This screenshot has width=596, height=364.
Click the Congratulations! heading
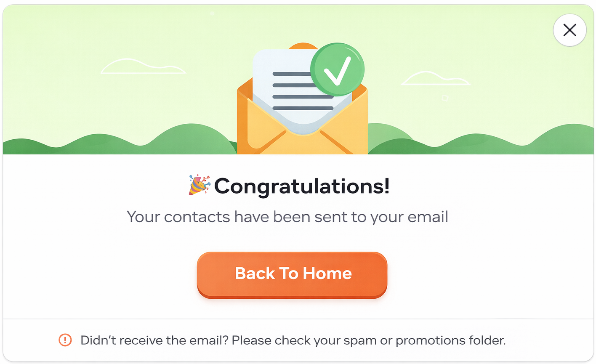(x=302, y=186)
